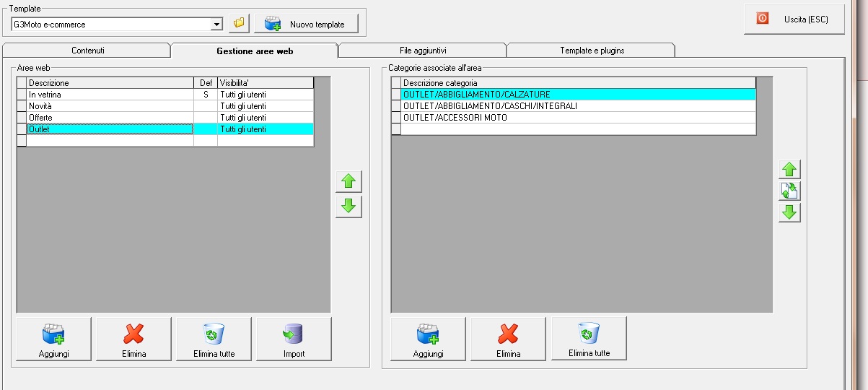Select the OUTLET/ABBIGLIAMENTO/CASCHI/INTEGRALI category row
The width and height of the screenshot is (868, 390).
(x=578, y=106)
